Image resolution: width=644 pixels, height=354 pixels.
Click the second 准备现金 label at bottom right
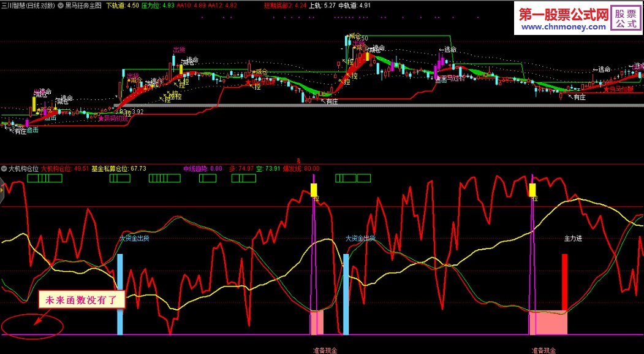(x=544, y=351)
